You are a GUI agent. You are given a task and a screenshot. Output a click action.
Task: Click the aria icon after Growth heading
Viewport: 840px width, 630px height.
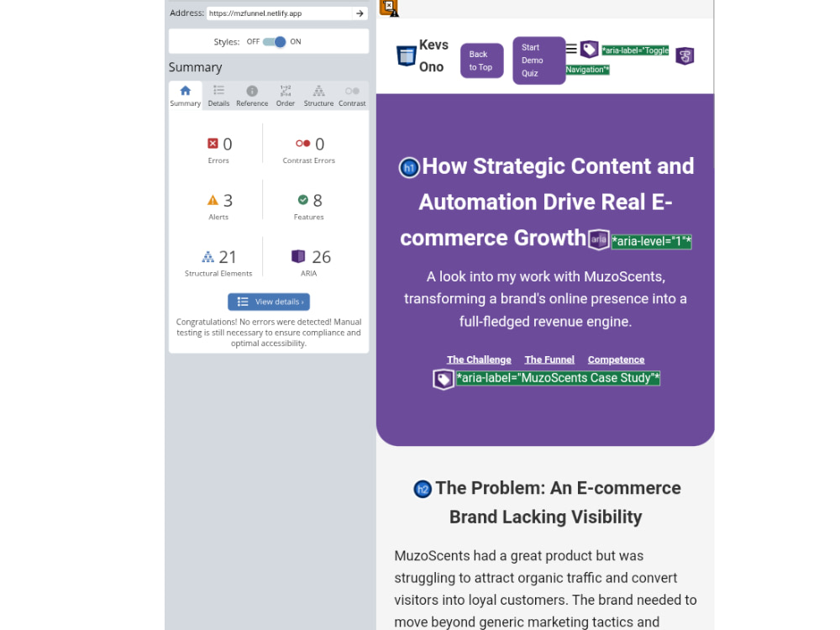point(598,239)
